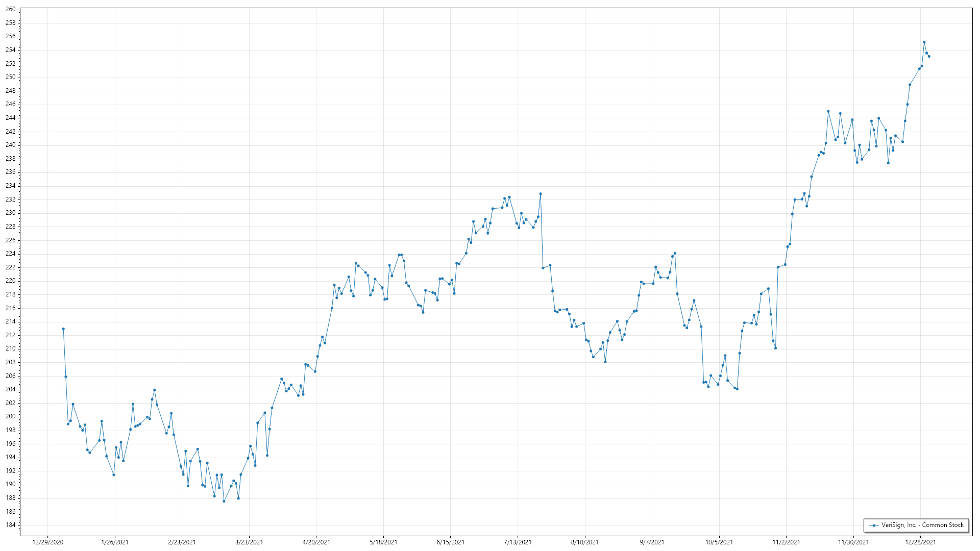Select the 9/7/2021 x-axis date label
980x551 pixels.
click(652, 542)
